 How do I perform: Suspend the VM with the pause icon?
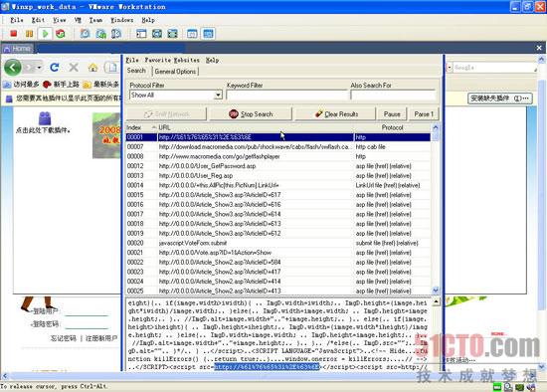pos(29,34)
